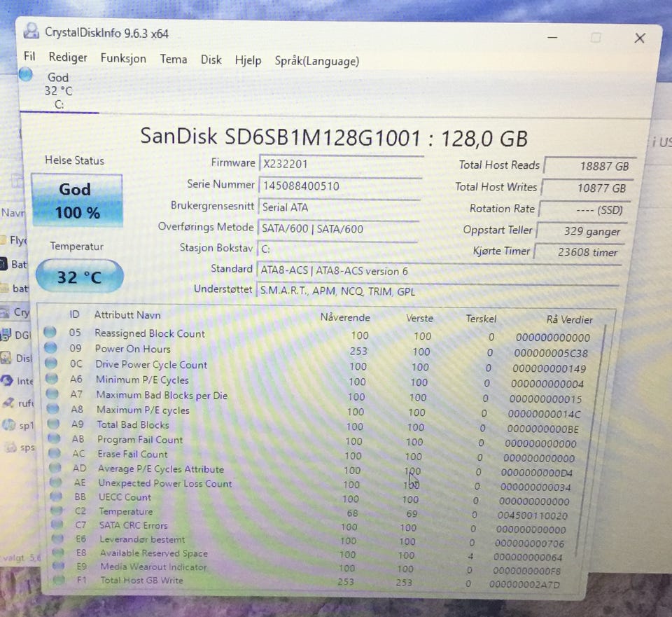Image resolution: width=672 pixels, height=617 pixels.
Task: Click status orb of UECC Count row
Action: 56,496
